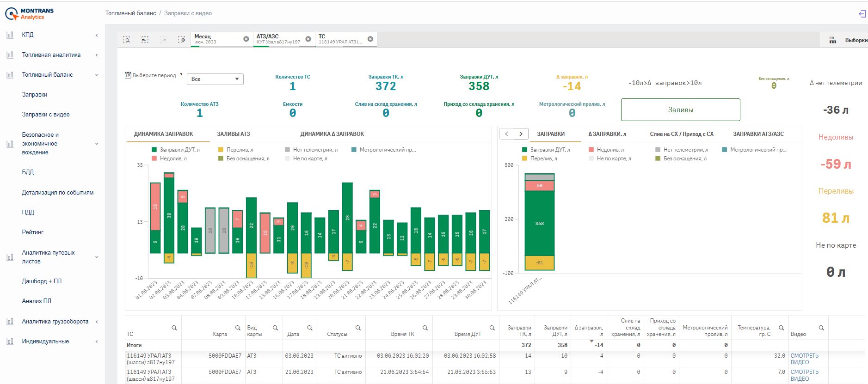Go to previous chart tab arrow

point(507,134)
